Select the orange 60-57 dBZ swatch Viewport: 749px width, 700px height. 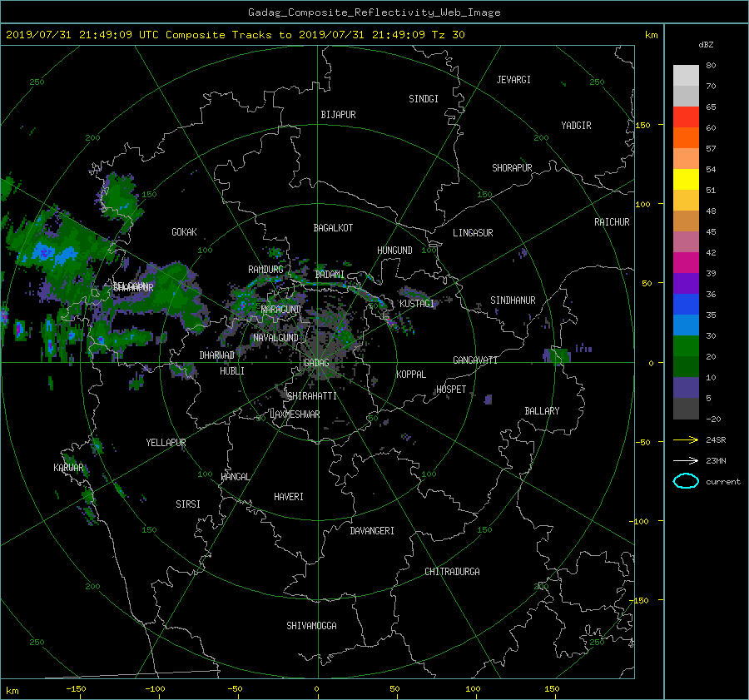coord(686,137)
